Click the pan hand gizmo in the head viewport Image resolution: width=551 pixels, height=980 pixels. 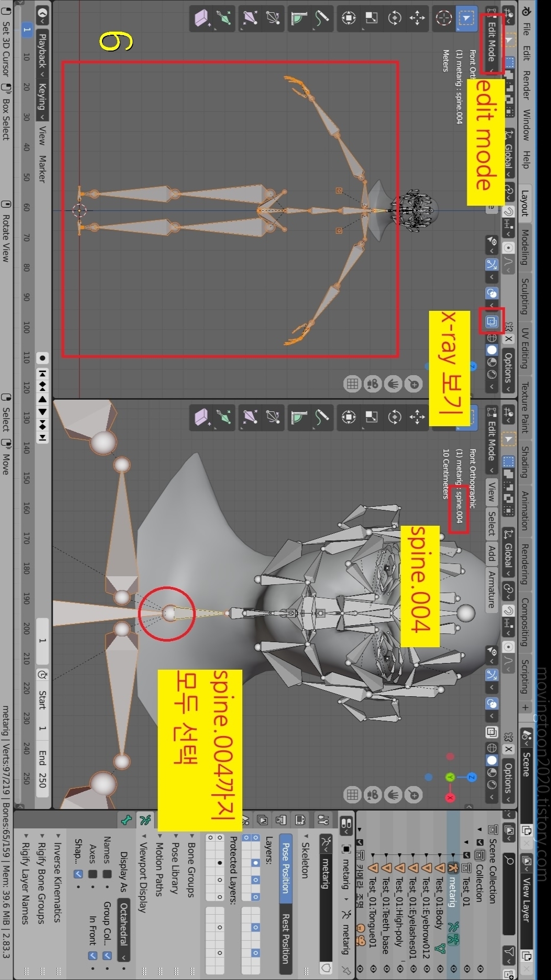click(x=393, y=794)
